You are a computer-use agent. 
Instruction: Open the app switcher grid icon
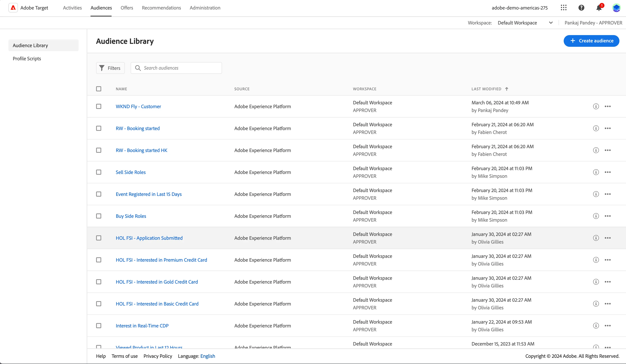click(x=564, y=8)
